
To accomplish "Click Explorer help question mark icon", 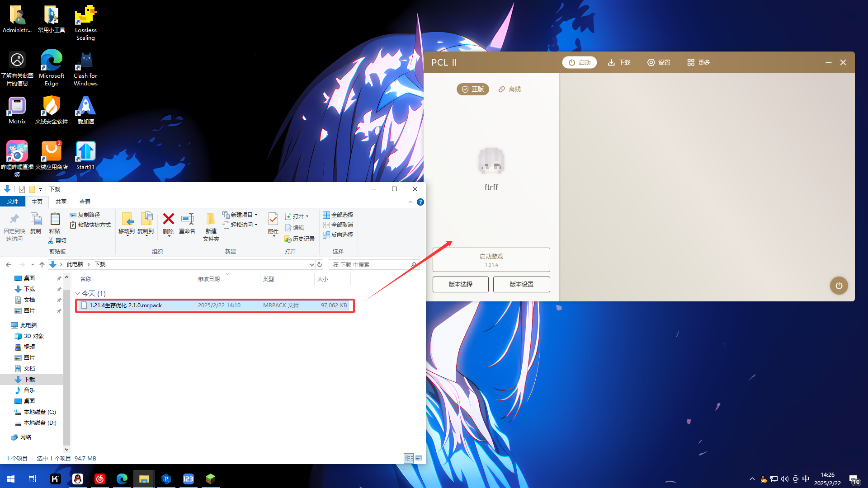I will [x=420, y=202].
